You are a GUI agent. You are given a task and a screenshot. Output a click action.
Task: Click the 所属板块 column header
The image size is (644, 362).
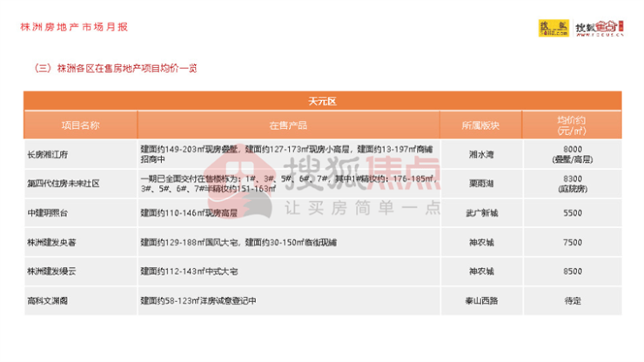480,125
